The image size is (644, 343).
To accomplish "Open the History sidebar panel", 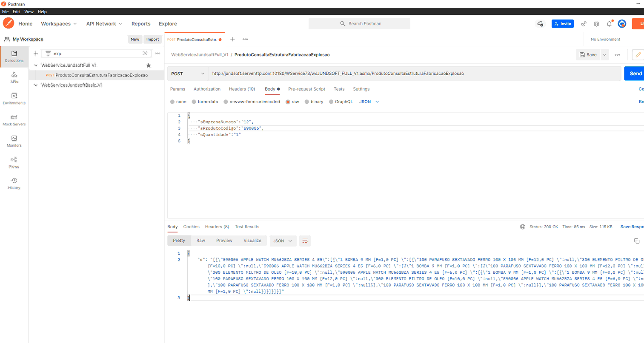I will click(14, 184).
